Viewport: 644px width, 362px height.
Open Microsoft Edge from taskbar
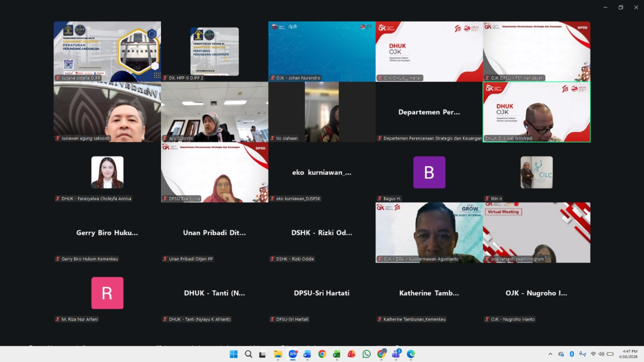(x=411, y=354)
